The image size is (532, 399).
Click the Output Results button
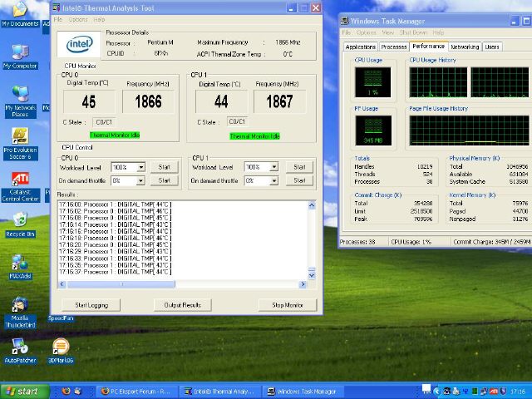coord(182,305)
